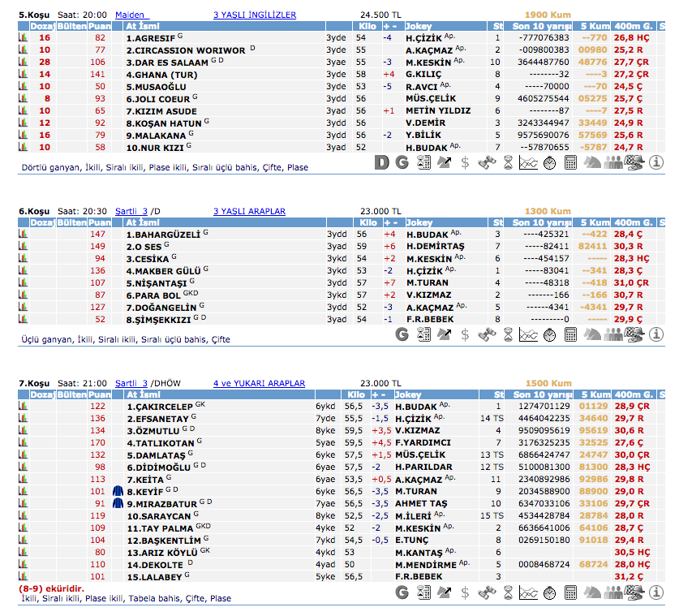This screenshot has width=692, height=616.
Task: Open the binoculars icon in race 5
Action: coord(486,162)
